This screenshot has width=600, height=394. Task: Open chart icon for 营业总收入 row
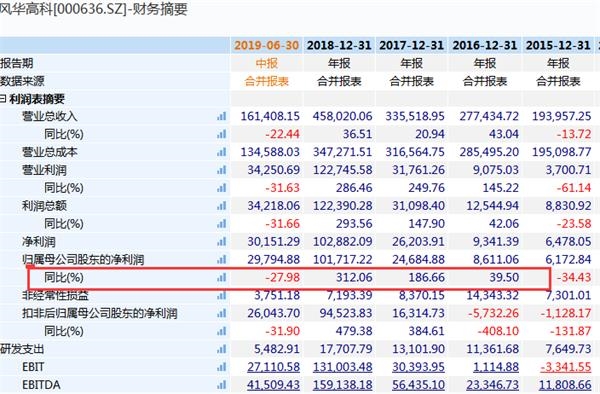pyautogui.click(x=222, y=116)
